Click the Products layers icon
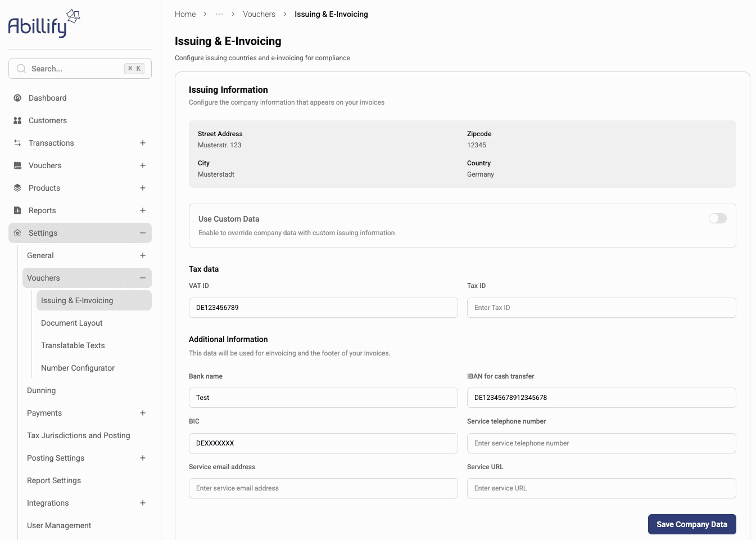Image resolution: width=756 pixels, height=540 pixels. [x=17, y=188]
